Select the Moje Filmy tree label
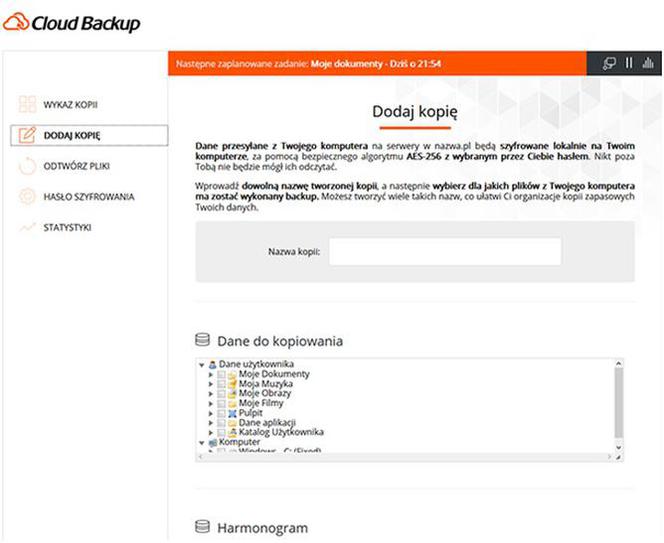664x543 pixels. click(261, 403)
